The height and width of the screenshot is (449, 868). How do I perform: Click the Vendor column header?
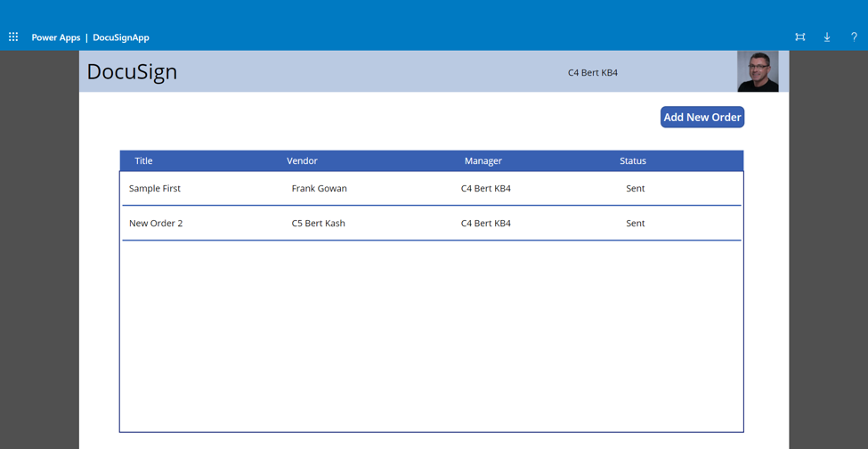[x=302, y=161]
